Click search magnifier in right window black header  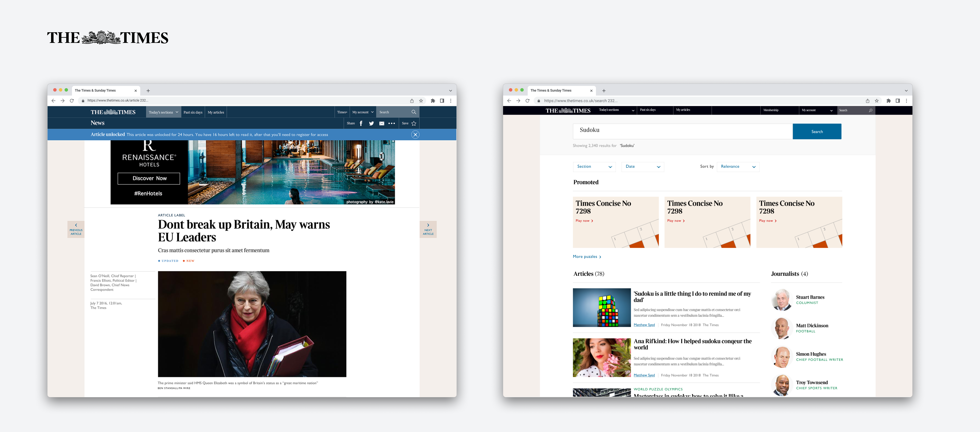pyautogui.click(x=870, y=110)
